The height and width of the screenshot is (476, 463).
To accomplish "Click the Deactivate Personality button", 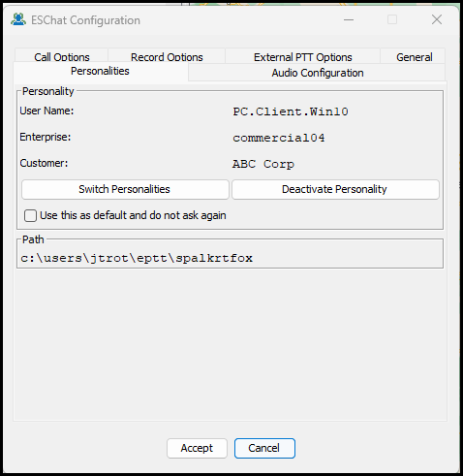I will (x=335, y=189).
